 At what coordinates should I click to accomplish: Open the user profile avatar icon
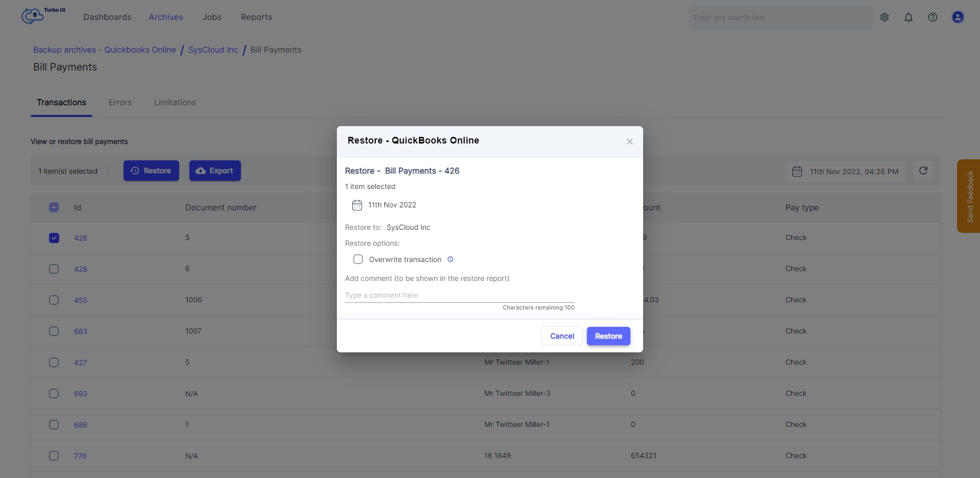click(958, 17)
